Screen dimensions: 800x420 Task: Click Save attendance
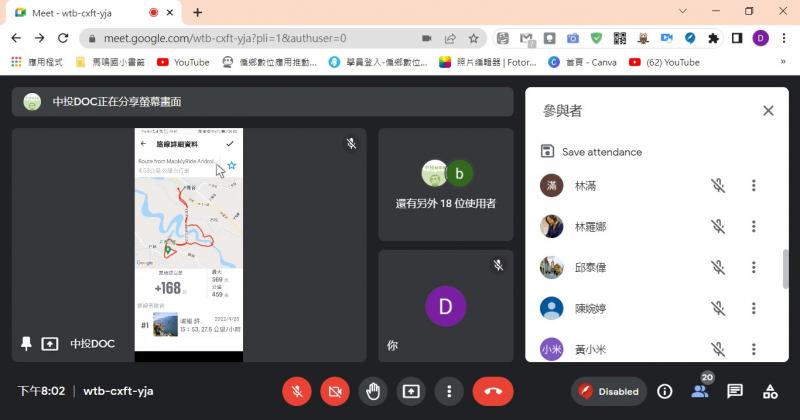[591, 152]
